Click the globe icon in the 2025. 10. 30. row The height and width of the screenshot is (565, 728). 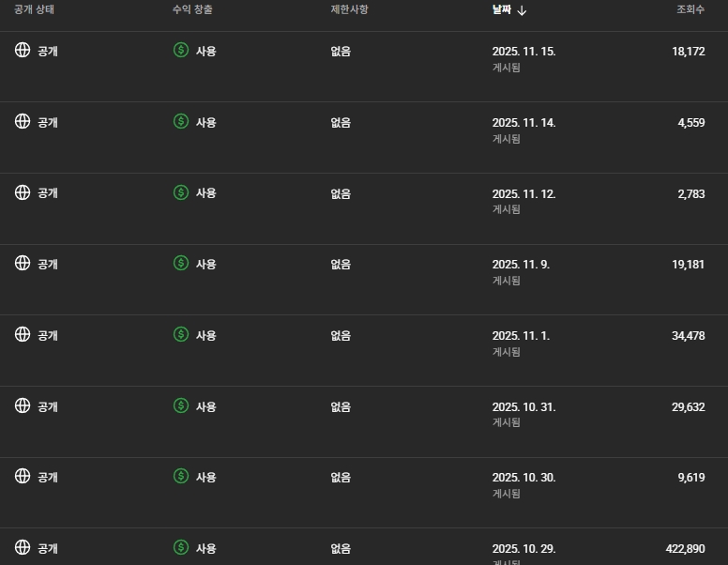point(23,476)
